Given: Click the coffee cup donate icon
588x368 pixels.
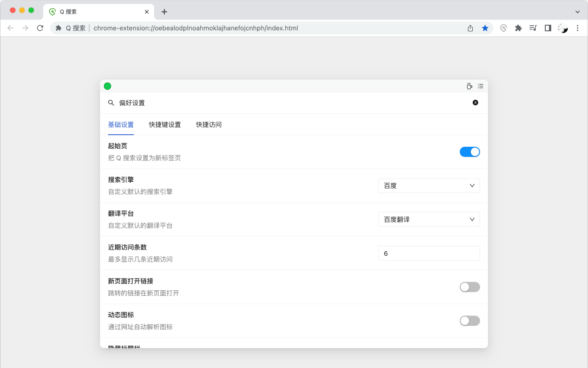Looking at the screenshot, I should (469, 86).
